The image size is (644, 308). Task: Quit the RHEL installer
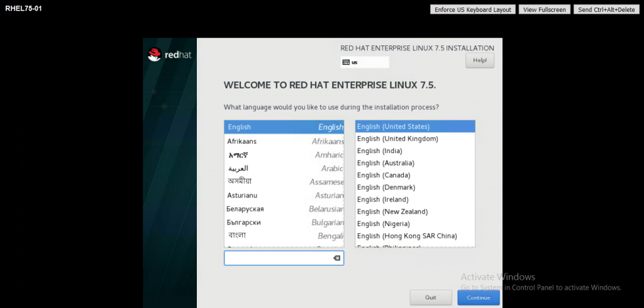[x=430, y=298]
